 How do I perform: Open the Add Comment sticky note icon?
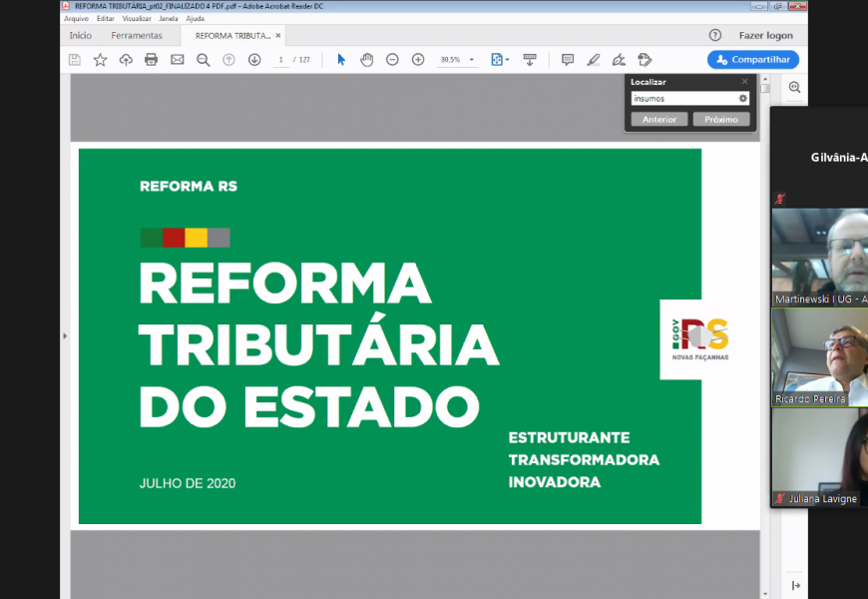568,59
